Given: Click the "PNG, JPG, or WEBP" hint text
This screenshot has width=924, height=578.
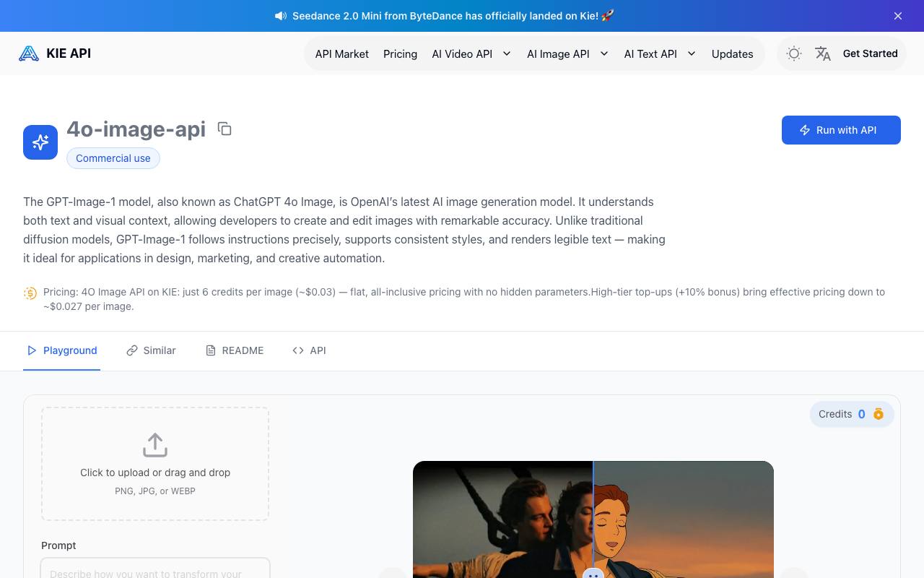Looking at the screenshot, I should (x=155, y=491).
